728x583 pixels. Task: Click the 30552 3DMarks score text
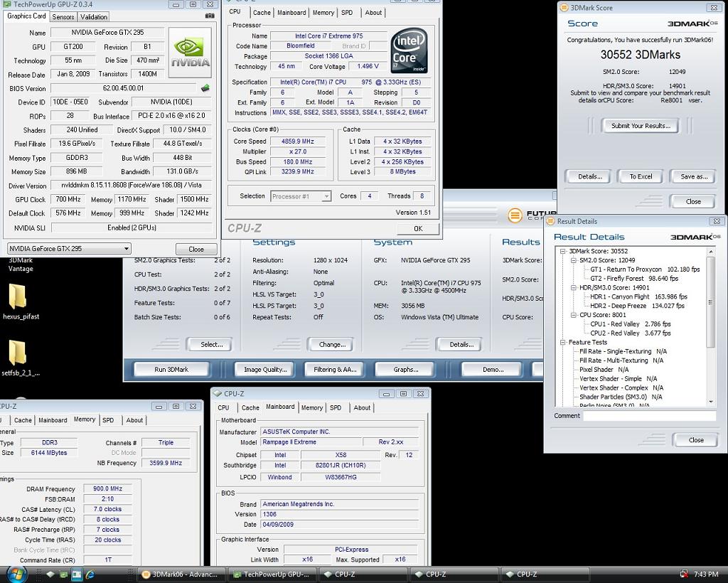641,55
